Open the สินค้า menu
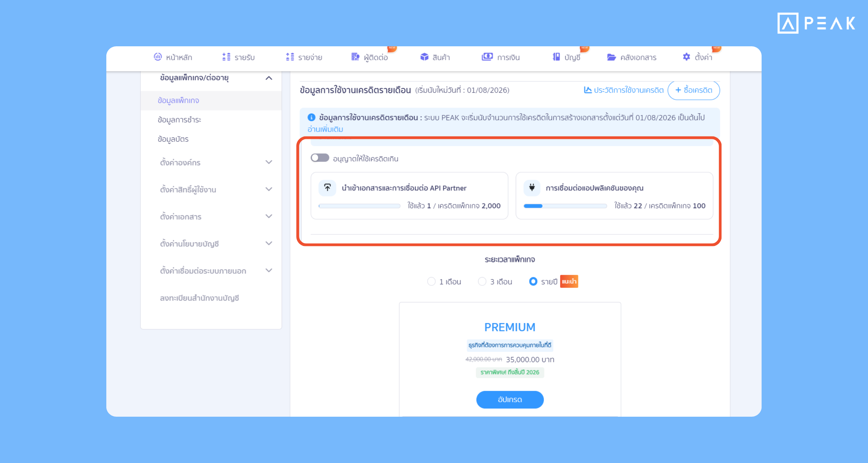The width and height of the screenshot is (868, 463). [x=435, y=57]
